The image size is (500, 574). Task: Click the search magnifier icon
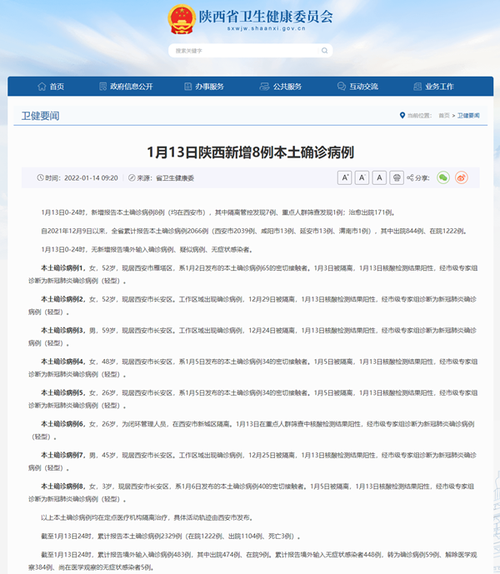point(324,51)
